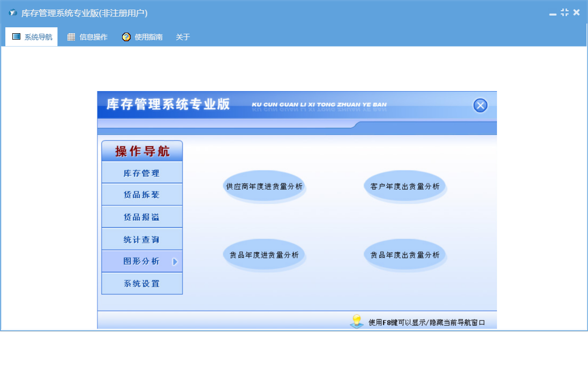Close the main application window
This screenshot has width=588, height=390.
(x=577, y=12)
